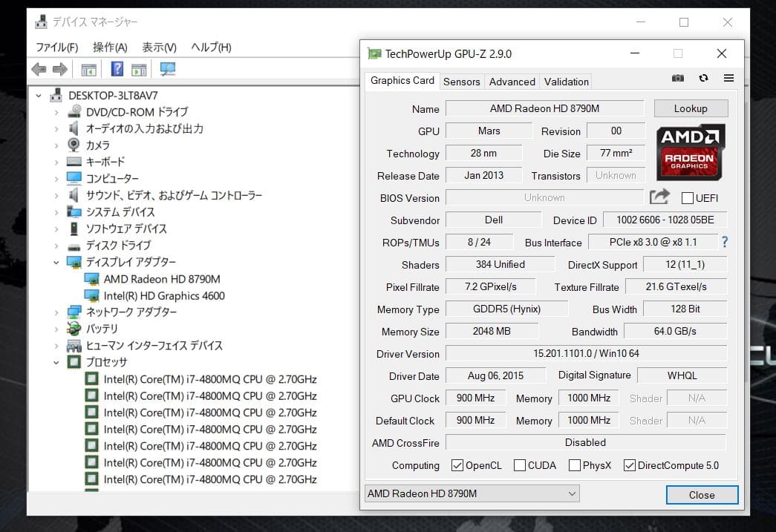Image resolution: width=776 pixels, height=532 pixels.
Task: Open the Validation tab
Action: [567, 82]
